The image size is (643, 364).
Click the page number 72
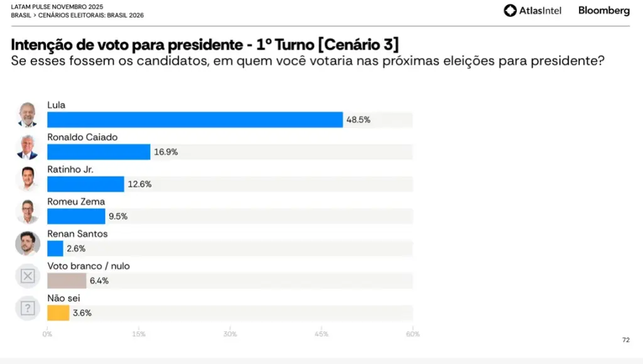[625, 340]
